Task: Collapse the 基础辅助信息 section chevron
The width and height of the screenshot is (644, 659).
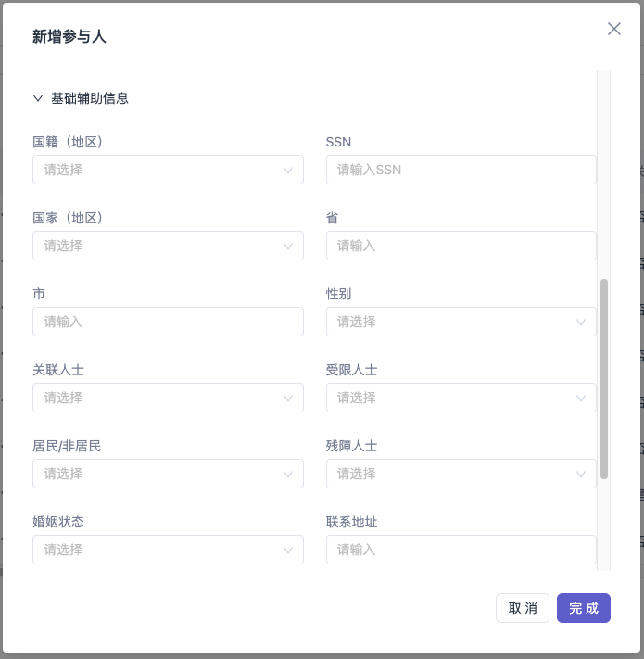Action: [38, 98]
